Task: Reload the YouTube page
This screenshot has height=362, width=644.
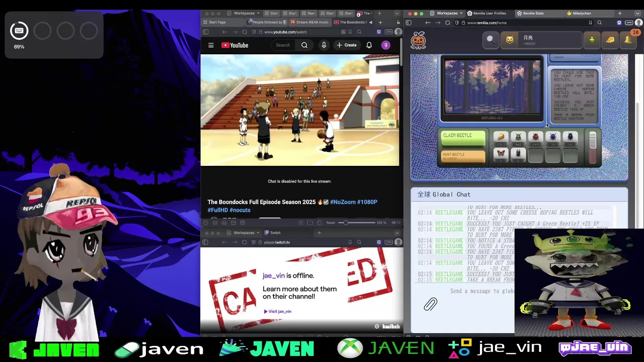Action: pos(245,32)
